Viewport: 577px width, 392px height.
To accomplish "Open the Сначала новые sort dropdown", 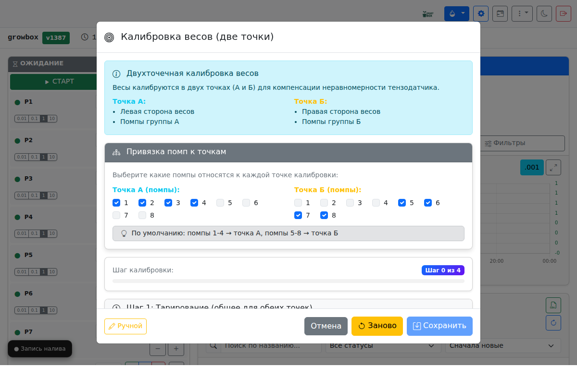I will click(x=503, y=345).
